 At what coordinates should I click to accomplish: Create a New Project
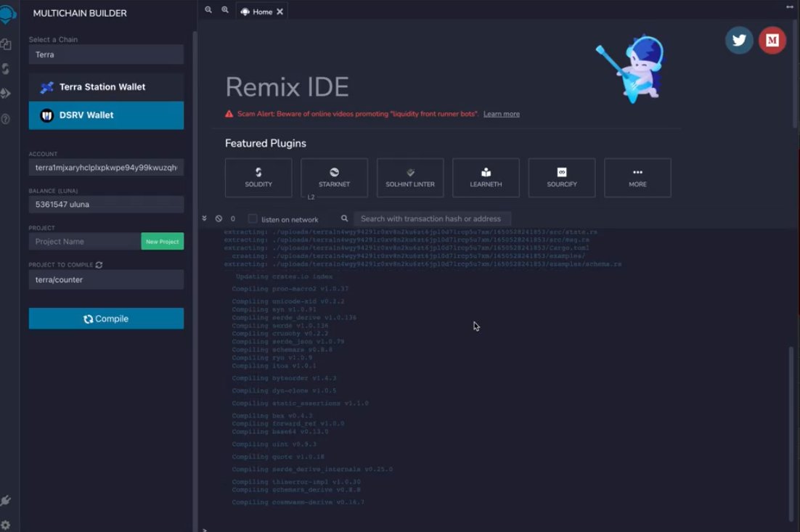click(x=162, y=241)
